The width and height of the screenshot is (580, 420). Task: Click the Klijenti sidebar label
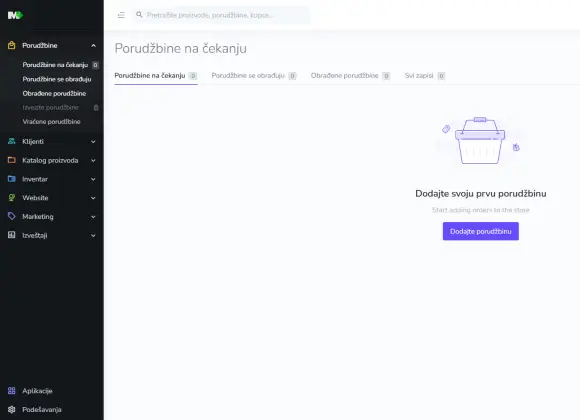click(33, 142)
